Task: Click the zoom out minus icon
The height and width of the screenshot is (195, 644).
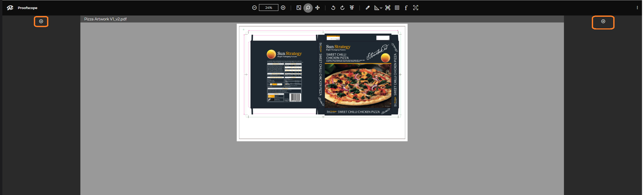Action: 254,8
